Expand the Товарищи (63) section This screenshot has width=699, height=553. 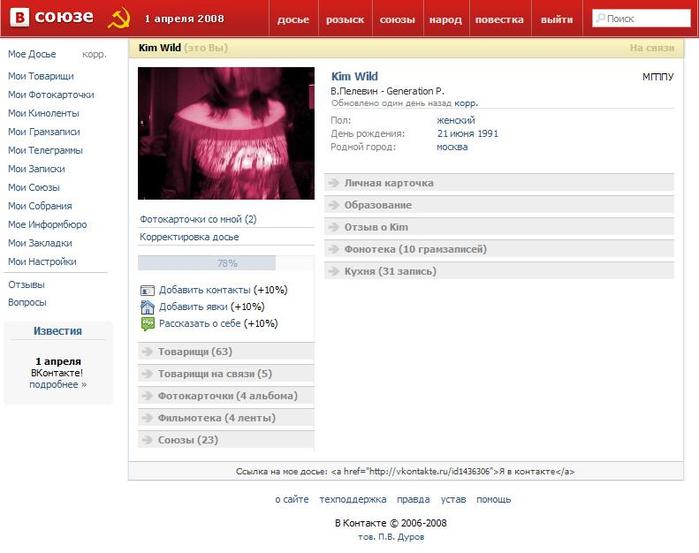(x=226, y=351)
